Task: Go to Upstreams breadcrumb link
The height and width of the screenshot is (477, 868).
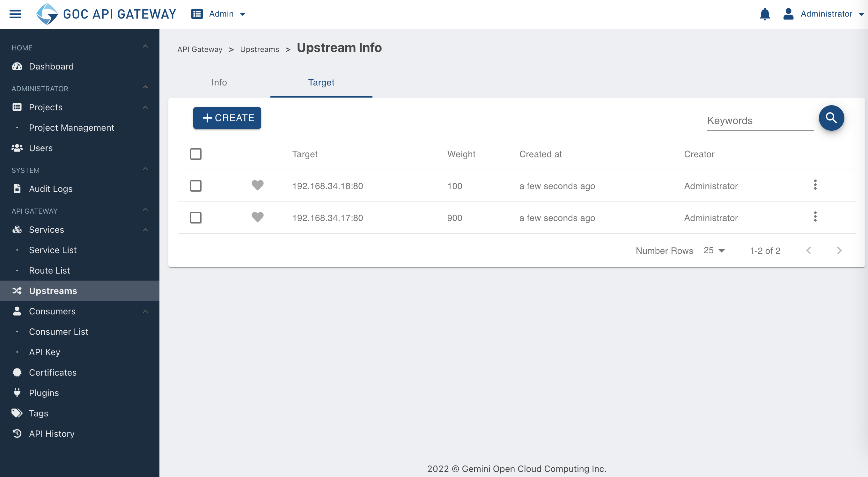Action: [x=260, y=49]
